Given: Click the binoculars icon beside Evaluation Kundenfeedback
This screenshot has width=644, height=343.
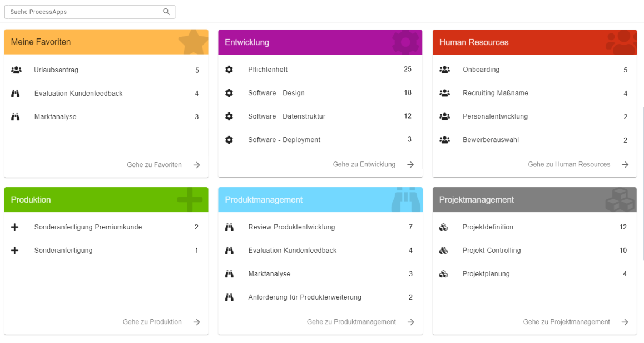Looking at the screenshot, I should click(15, 93).
